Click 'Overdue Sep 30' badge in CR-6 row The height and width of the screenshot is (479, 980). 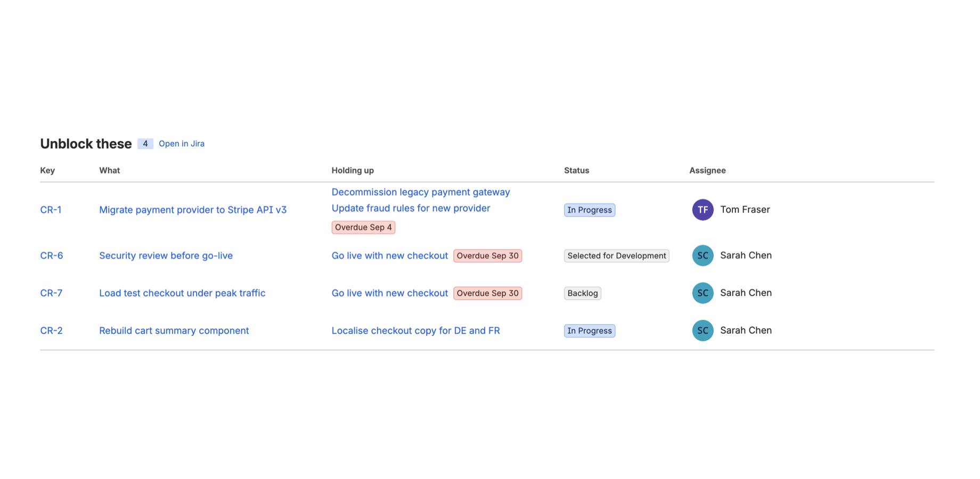click(x=487, y=255)
